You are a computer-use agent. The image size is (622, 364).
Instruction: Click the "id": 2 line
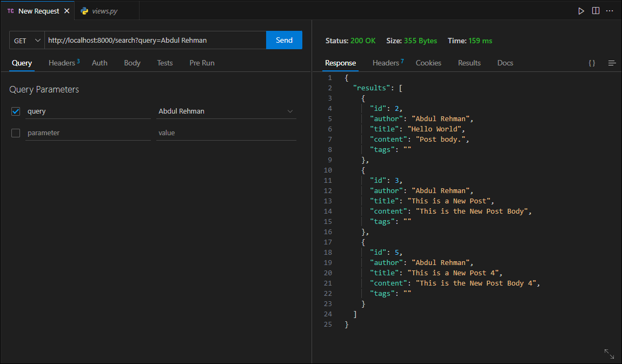[x=386, y=109]
